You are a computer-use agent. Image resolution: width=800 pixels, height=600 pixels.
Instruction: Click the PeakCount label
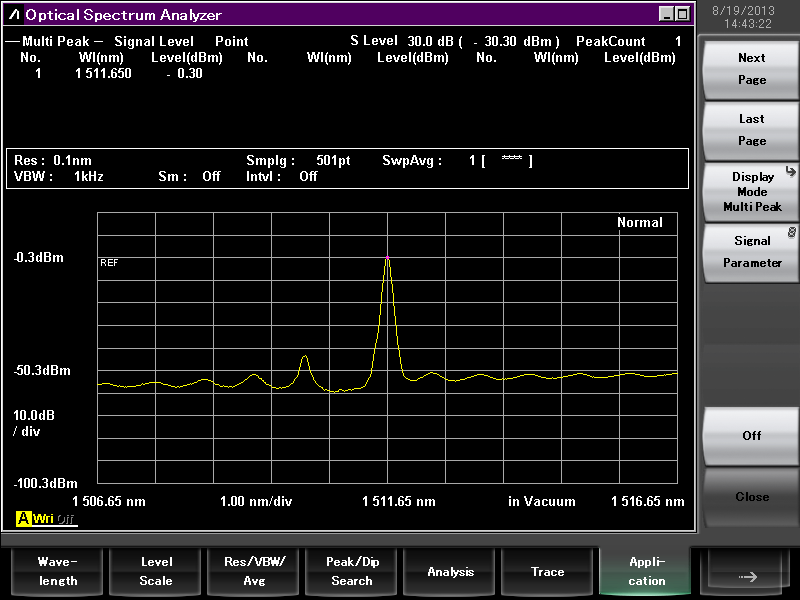point(610,41)
